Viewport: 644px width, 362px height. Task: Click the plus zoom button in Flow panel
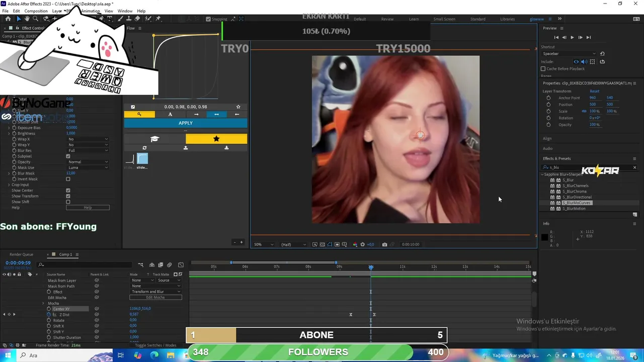pos(242,242)
